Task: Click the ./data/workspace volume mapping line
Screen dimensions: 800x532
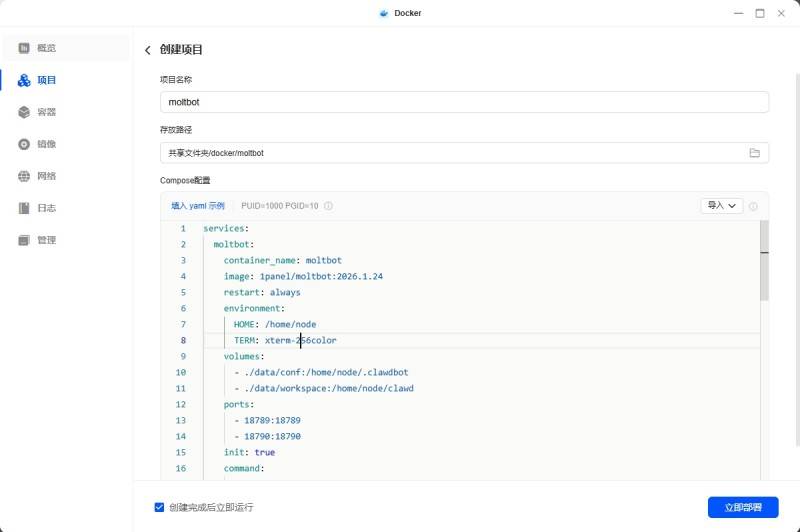Action: tap(324, 389)
